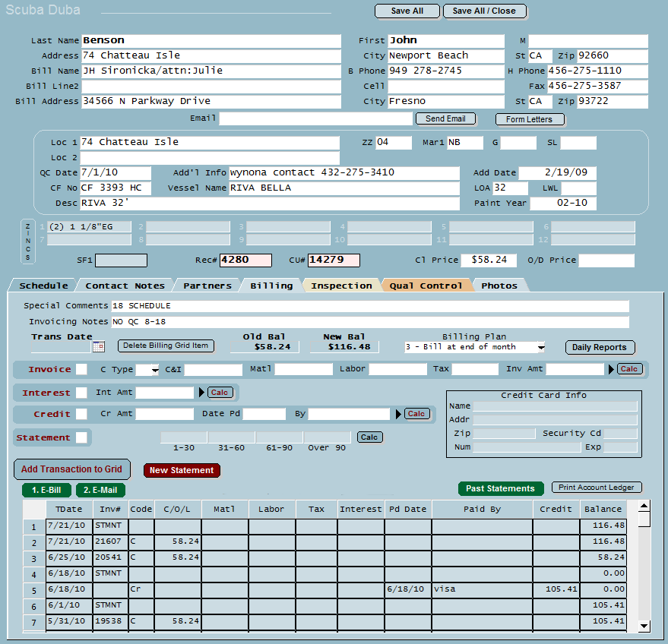Open the Trans Date calendar picker
The height and width of the screenshot is (644, 668).
(x=98, y=346)
